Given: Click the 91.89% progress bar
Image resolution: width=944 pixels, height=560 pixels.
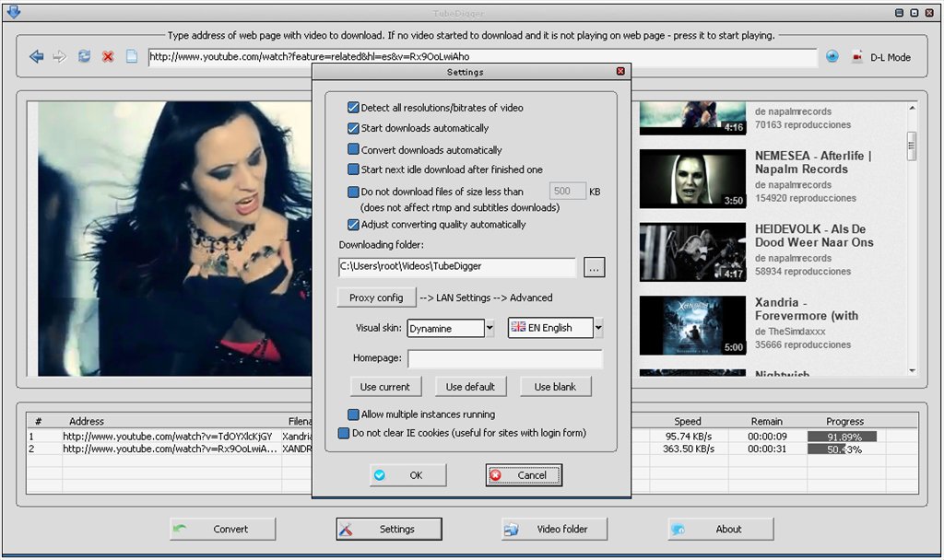Looking at the screenshot, I should (x=842, y=437).
